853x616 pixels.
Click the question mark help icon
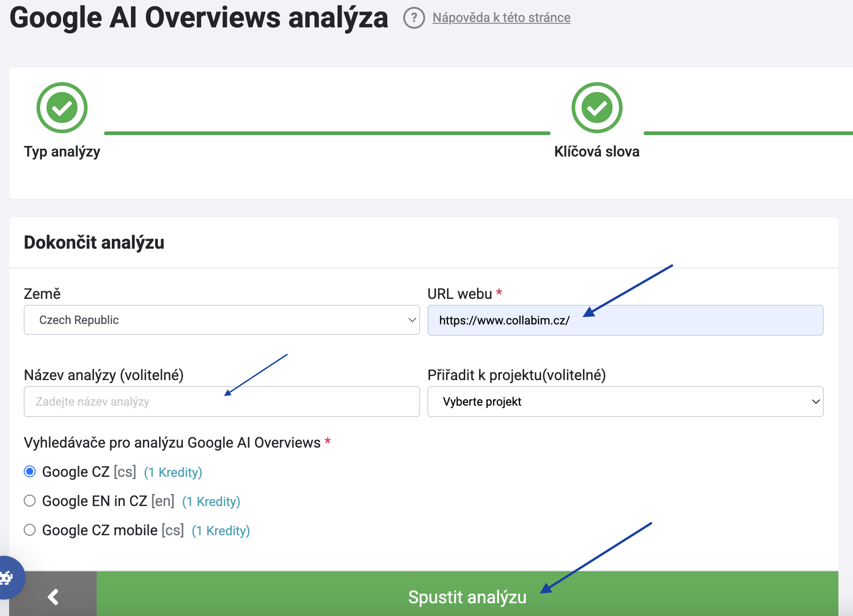tap(414, 18)
